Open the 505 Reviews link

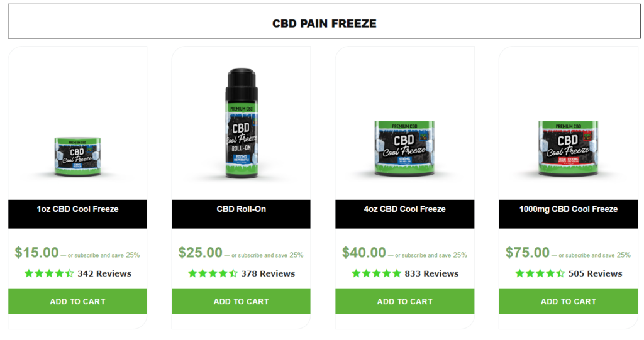pos(595,273)
